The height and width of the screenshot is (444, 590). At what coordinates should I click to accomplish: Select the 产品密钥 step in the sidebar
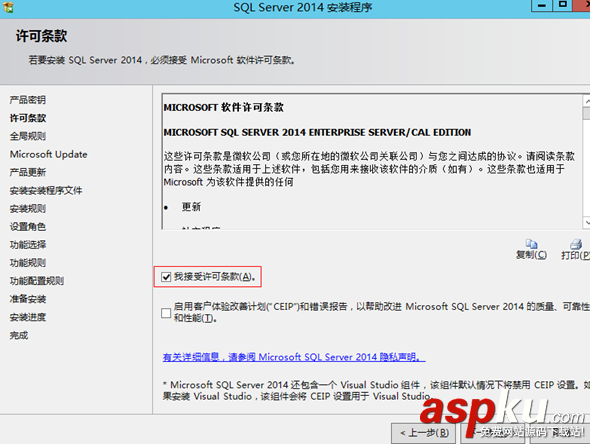27,100
